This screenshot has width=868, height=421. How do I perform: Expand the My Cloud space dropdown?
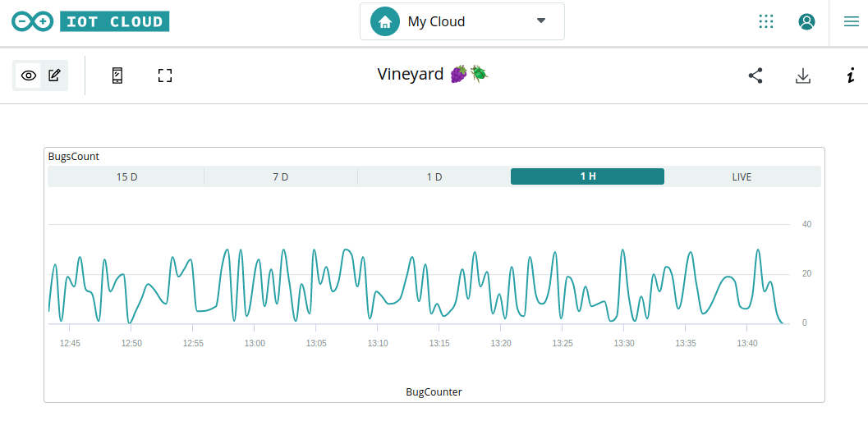541,21
